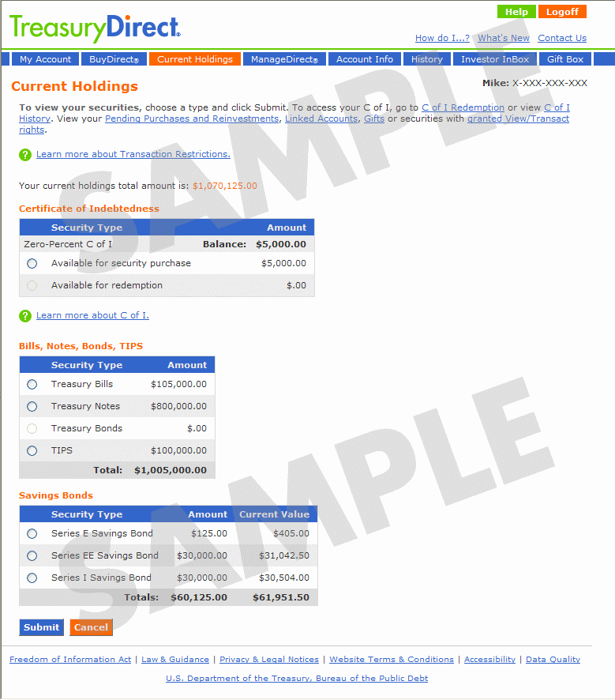Click the Zero-Percent C of I row label

click(x=68, y=244)
